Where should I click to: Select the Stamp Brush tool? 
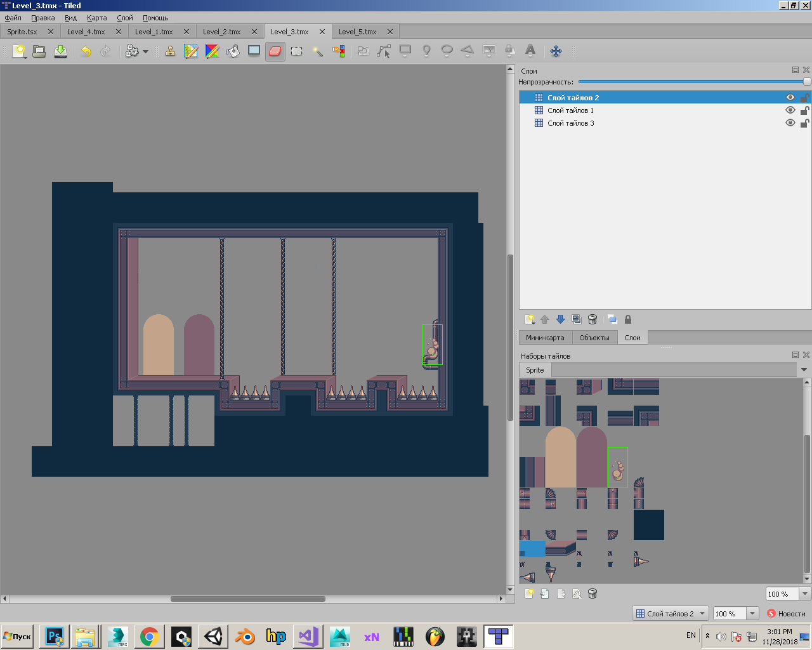click(170, 51)
